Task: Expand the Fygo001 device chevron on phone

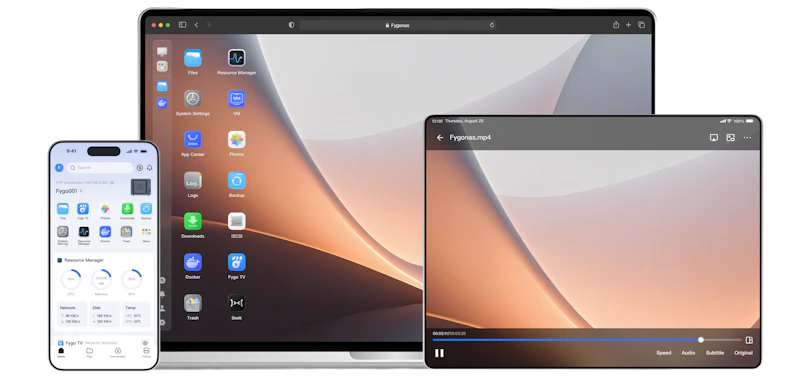Action: (81, 191)
